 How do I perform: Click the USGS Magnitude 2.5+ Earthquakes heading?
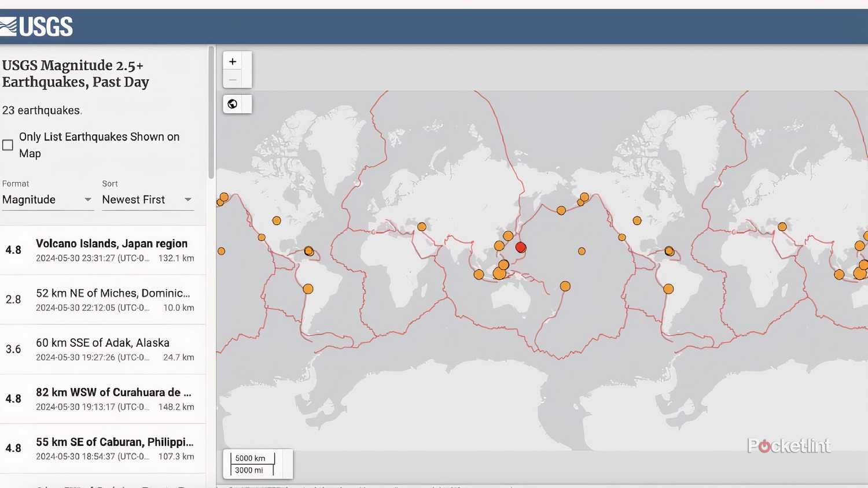75,73
